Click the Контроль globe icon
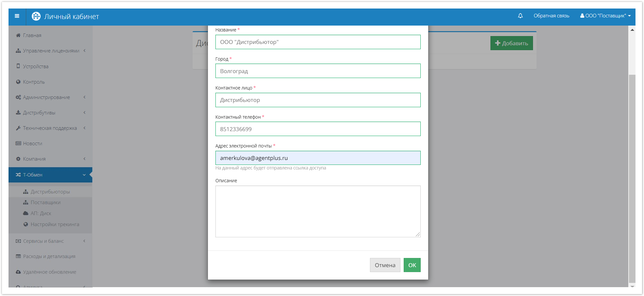This screenshot has width=644, height=296. (x=18, y=82)
